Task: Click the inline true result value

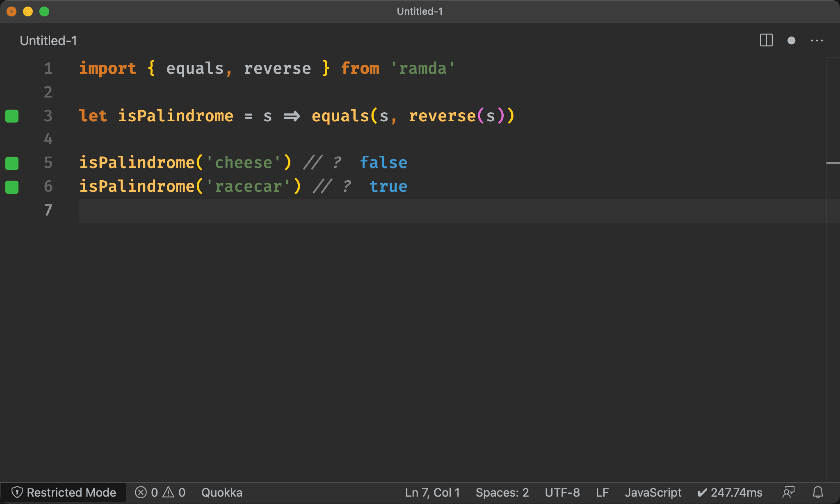Action: [388, 187]
